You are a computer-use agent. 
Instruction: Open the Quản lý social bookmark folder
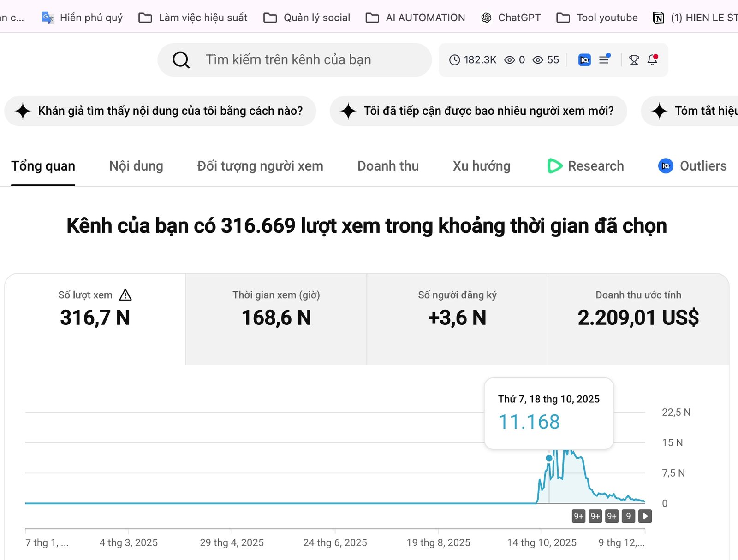click(307, 18)
